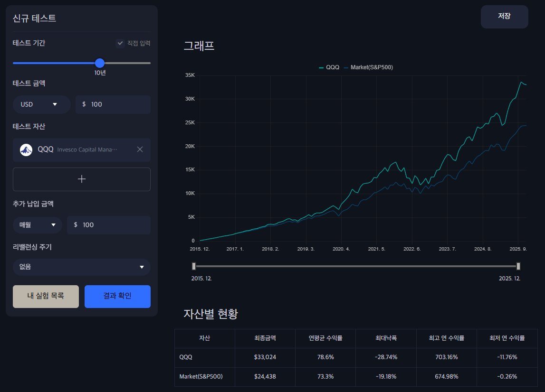Click the $24,438 final amount cell

point(265,377)
